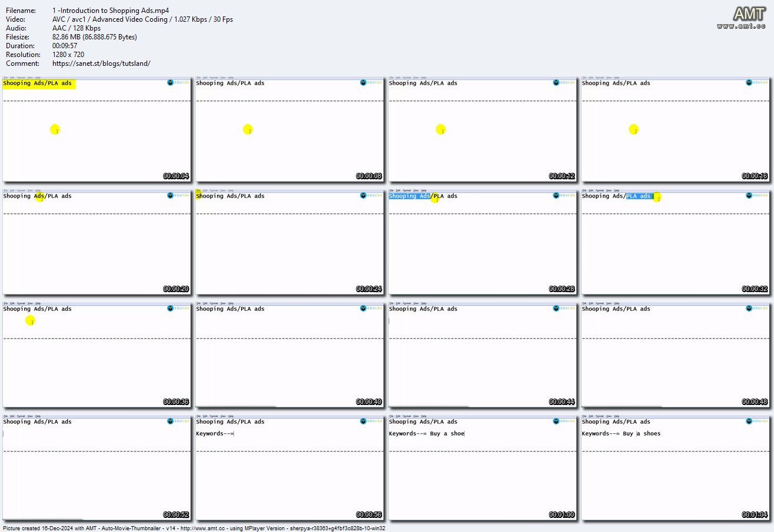
Task: Click the filename 1 -Introduction to Shopping Ads.mp4
Action: (111, 11)
